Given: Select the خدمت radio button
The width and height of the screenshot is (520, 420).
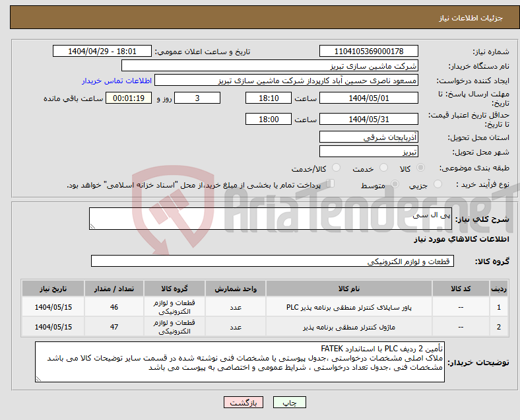Looking at the screenshot, I should (383, 168).
